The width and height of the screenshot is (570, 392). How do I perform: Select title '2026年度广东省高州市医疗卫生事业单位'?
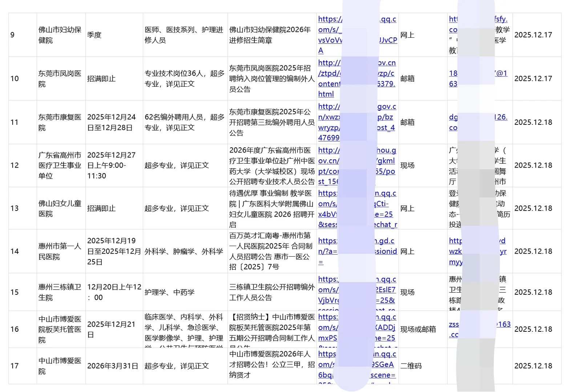pos(272,166)
